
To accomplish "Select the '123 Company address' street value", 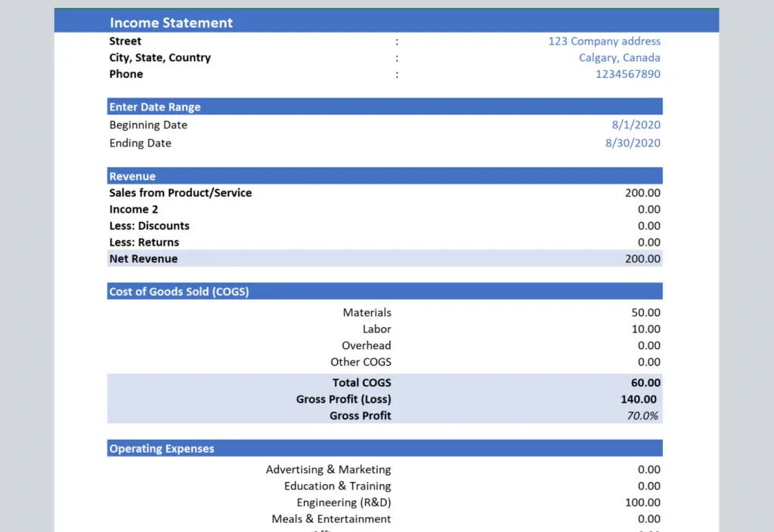I will click(604, 42).
